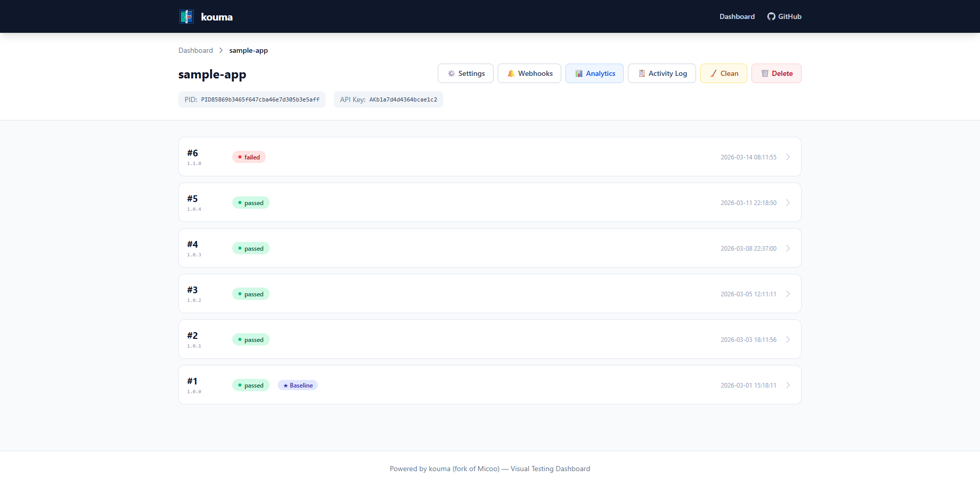980x486 pixels.
Task: Expand build #6 using its chevron arrow
Action: click(788, 157)
